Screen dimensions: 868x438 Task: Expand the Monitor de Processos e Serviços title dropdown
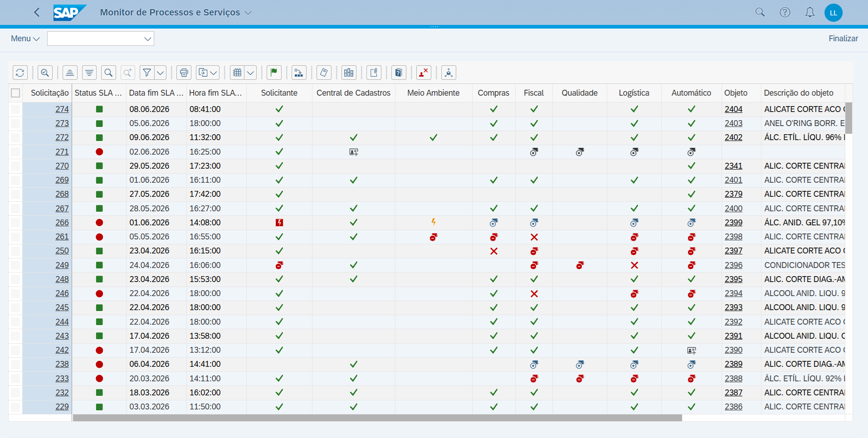(x=248, y=13)
